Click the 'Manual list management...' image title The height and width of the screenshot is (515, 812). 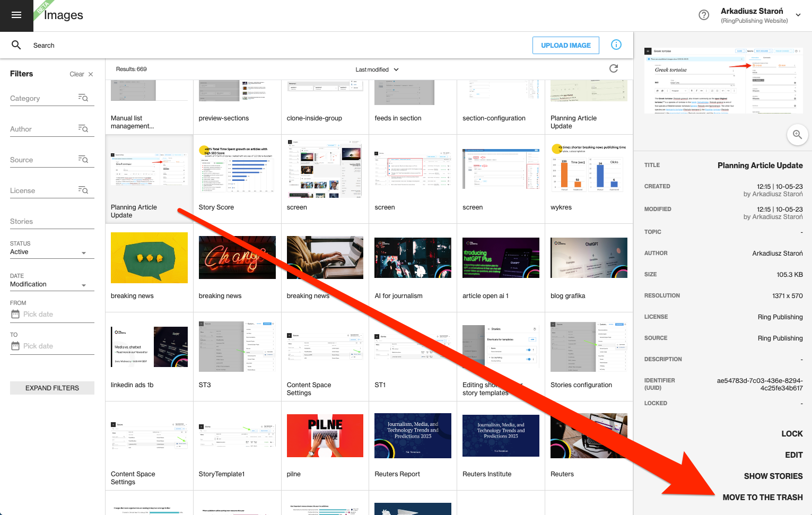coord(133,122)
